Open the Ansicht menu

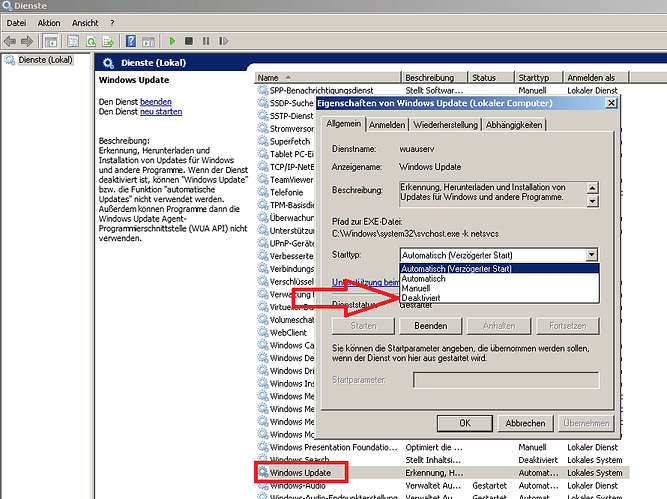click(85, 23)
